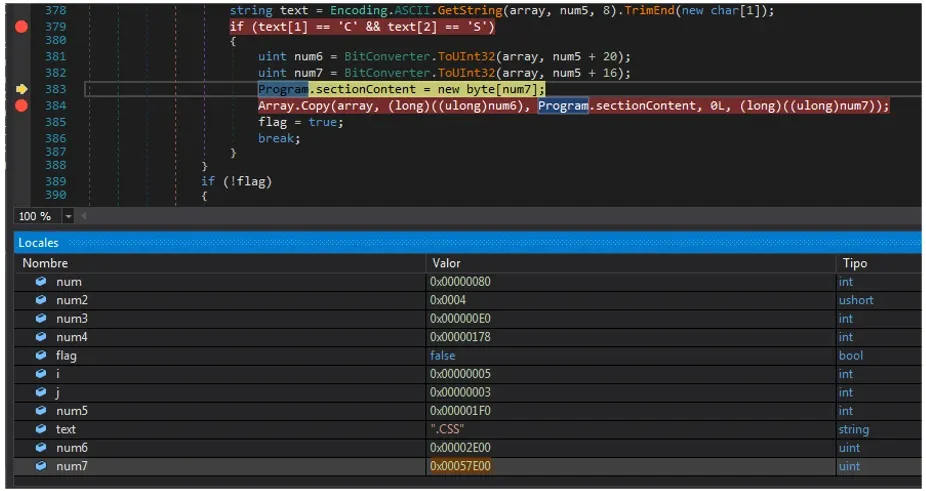The image size is (926, 491).
Task: Click the variable icon beside num
Action: (x=41, y=282)
